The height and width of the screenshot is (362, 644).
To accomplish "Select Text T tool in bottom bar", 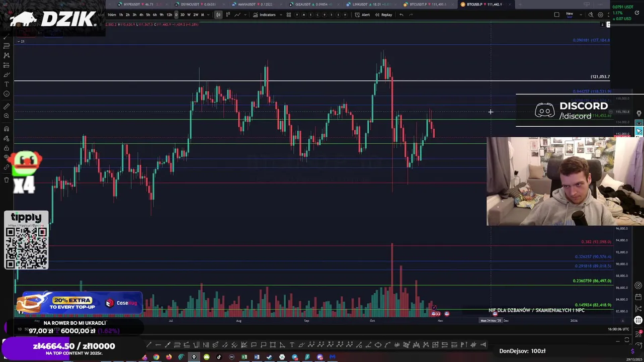I will (292, 344).
